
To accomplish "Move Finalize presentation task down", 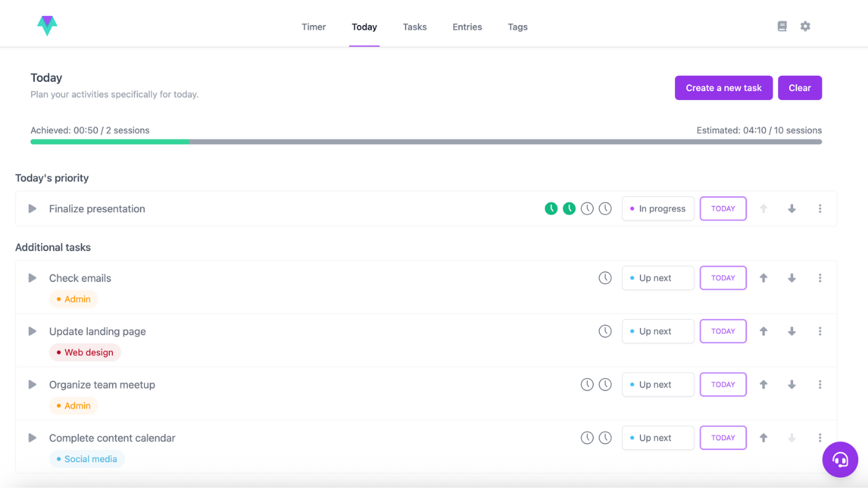I will (791, 208).
